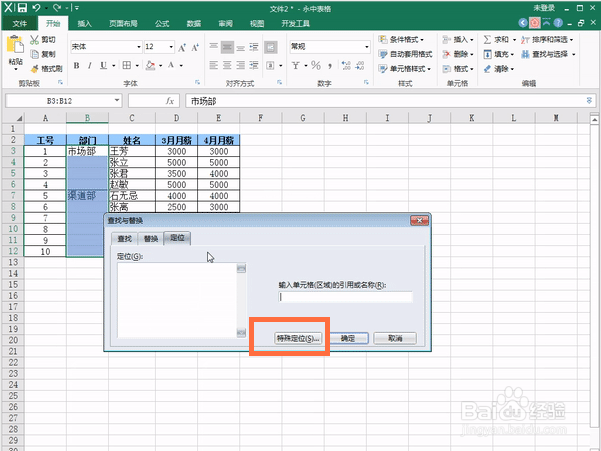The image size is (601, 451).
Task: Toggle middle vertical alignment
Action: point(227,47)
